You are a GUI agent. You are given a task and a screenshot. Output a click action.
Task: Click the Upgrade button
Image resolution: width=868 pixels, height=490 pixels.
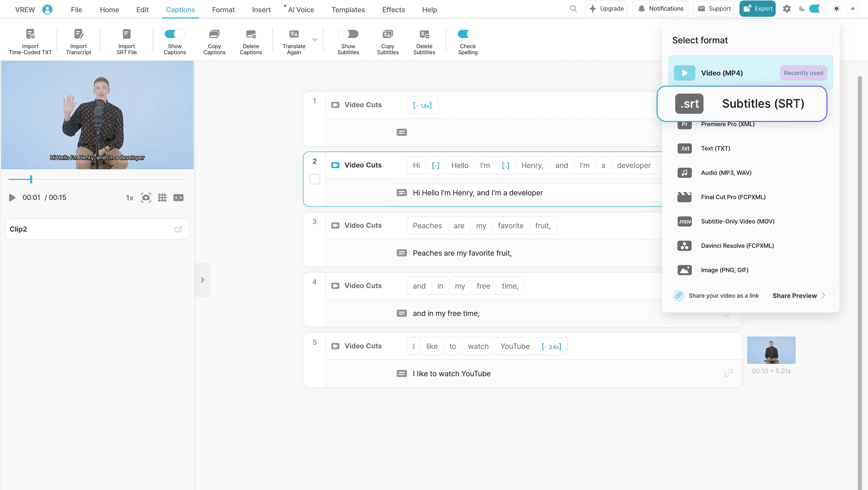click(606, 9)
